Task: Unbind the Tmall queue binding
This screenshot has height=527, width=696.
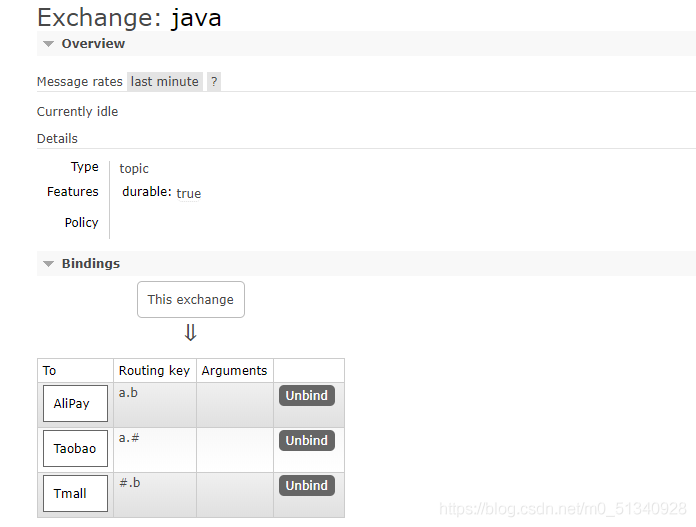Action: click(x=307, y=485)
